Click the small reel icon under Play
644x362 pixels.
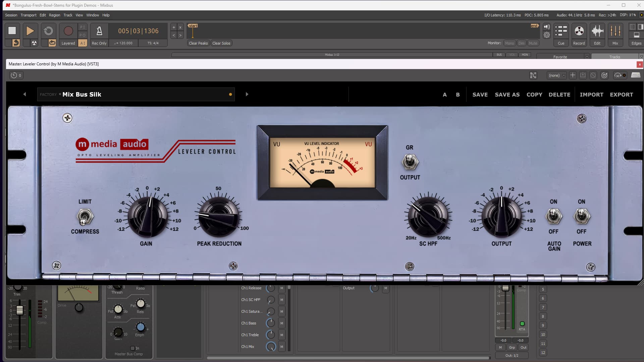34,43
